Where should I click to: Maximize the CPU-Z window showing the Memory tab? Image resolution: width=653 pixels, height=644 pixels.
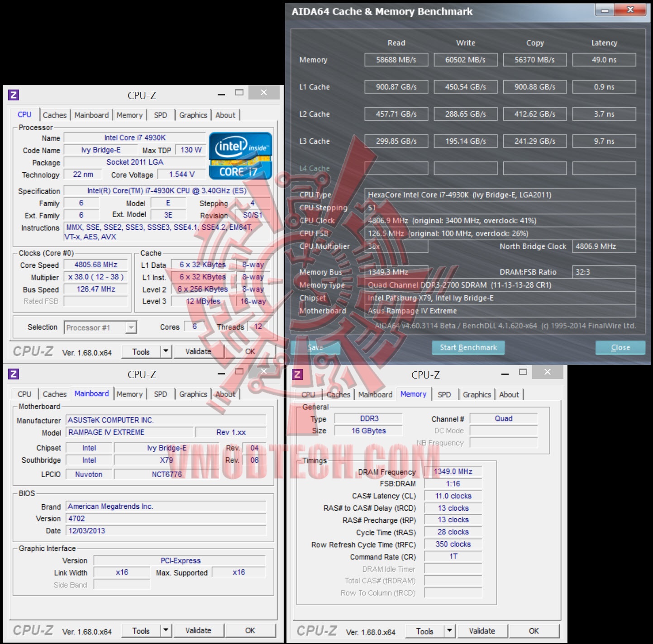tap(523, 372)
